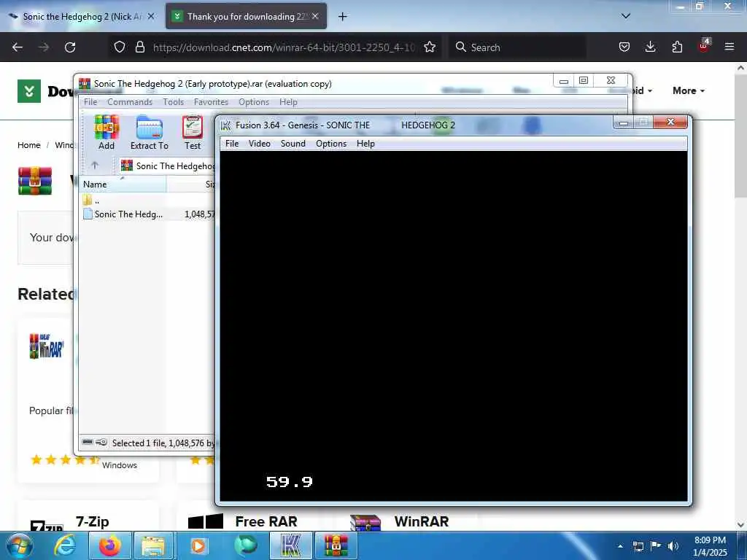This screenshot has height=560, width=747.
Task: Open the Sound menu in Fusion
Action: tap(293, 144)
